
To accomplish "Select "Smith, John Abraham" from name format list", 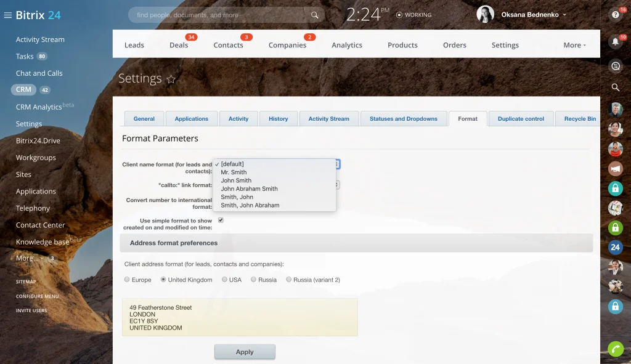I will coord(250,205).
